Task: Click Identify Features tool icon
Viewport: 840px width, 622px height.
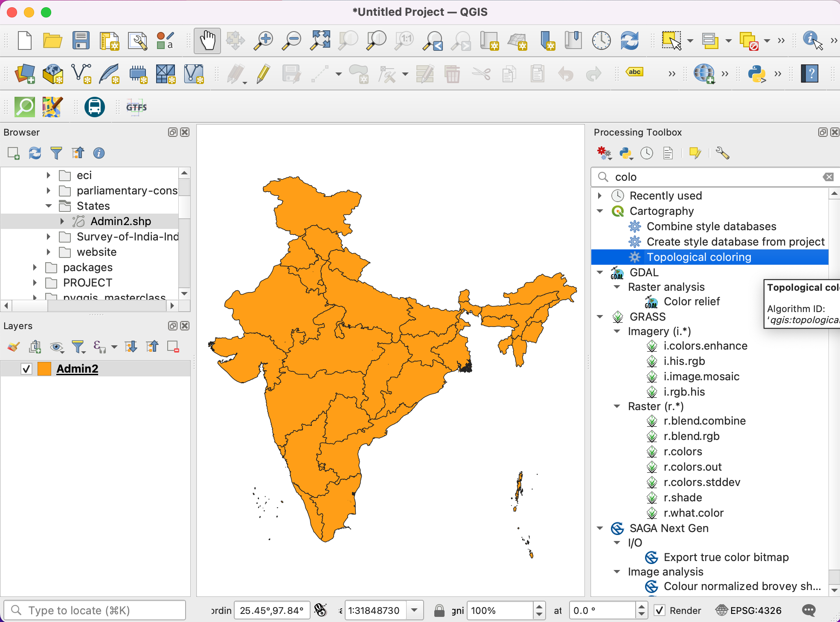Action: tap(812, 41)
